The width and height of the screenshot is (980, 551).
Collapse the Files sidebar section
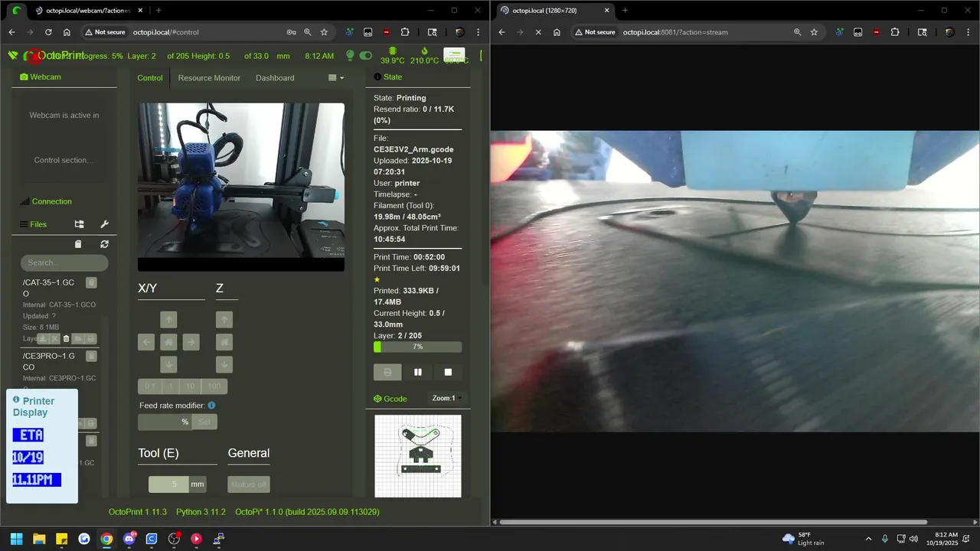coord(33,224)
